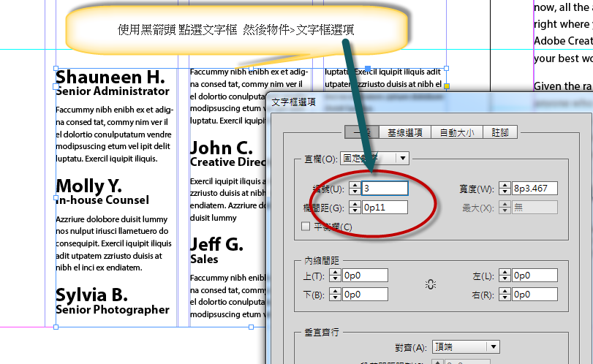Image resolution: width=593 pixels, height=364 pixels.
Task: Click the yellow square handle on the text frame
Action: [x=446, y=87]
